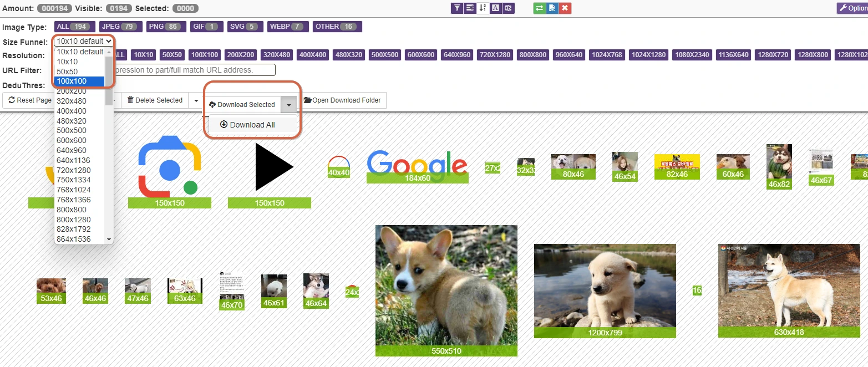Choose 640x960 option in size list
This screenshot has height=367, width=868.
[x=80, y=150]
